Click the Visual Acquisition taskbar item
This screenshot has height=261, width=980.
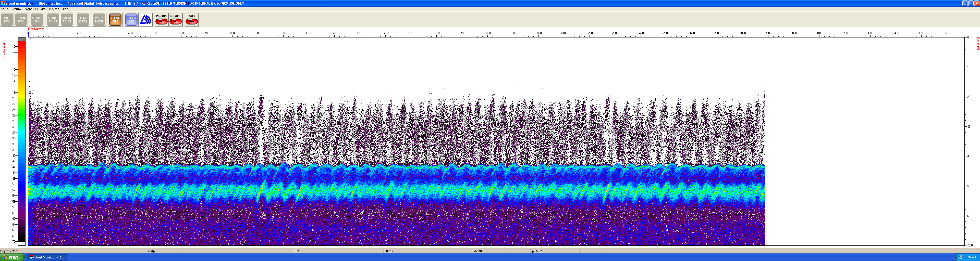pyautogui.click(x=47, y=258)
